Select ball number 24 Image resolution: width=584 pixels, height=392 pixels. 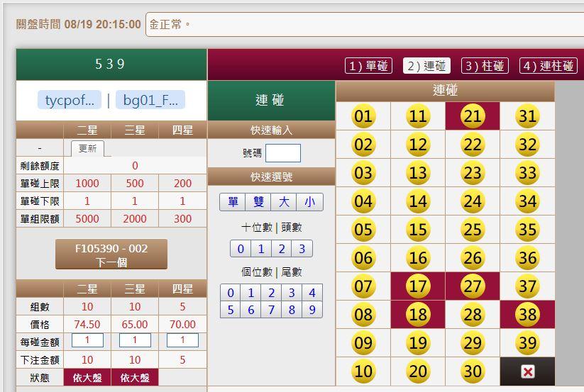(473, 201)
